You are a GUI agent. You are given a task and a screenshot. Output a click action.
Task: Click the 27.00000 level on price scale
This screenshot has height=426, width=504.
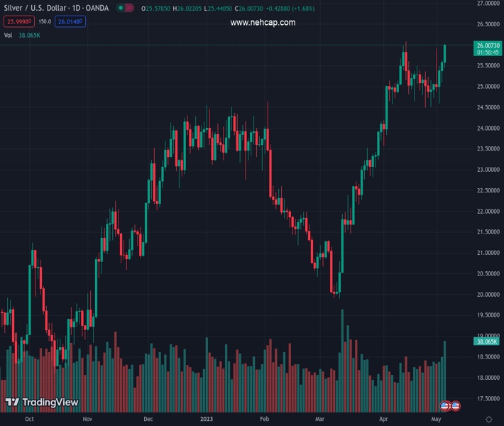pyautogui.click(x=487, y=4)
